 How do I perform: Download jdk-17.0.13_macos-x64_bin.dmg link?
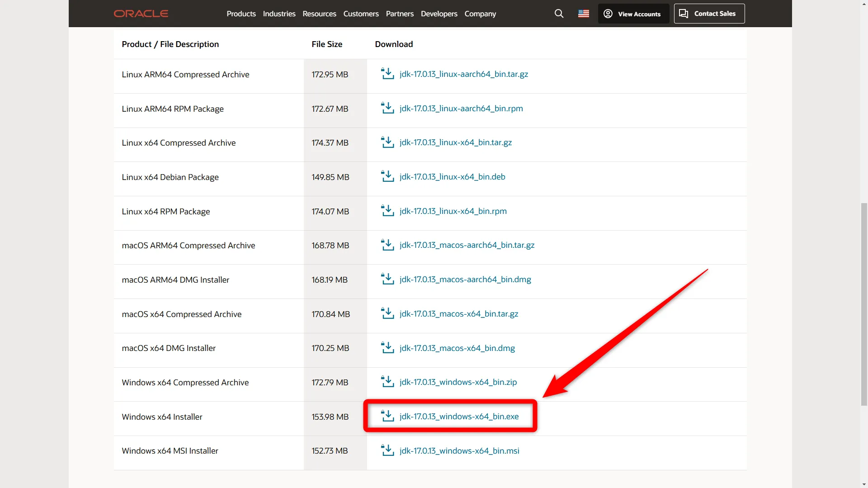coord(457,348)
